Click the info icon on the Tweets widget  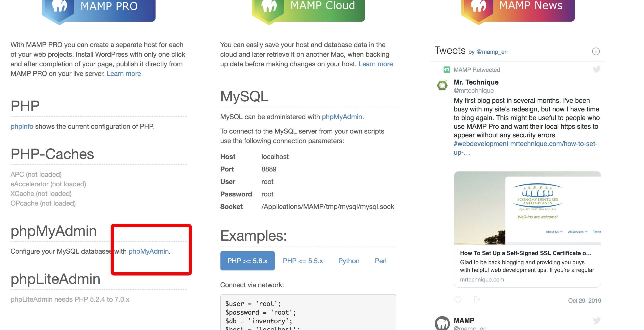[596, 51]
